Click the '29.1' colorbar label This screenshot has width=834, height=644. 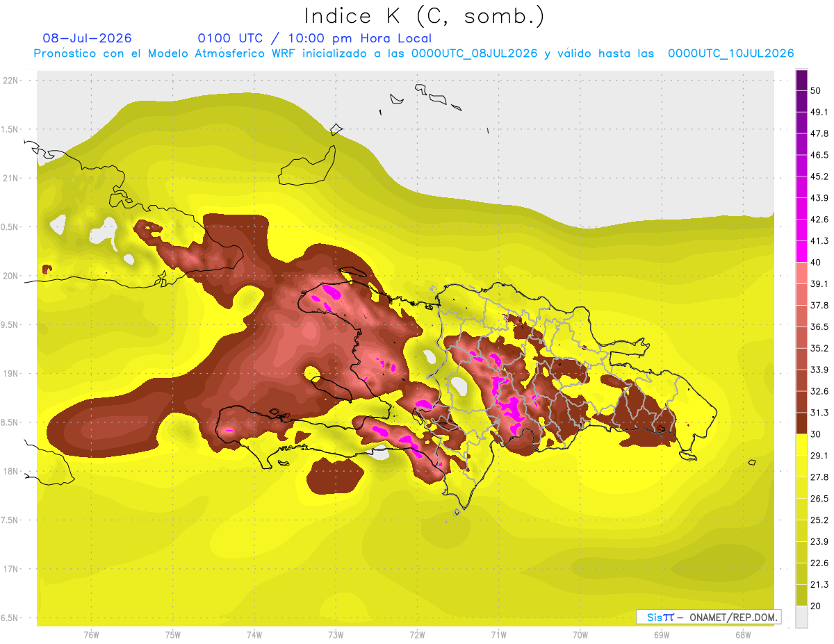(x=819, y=456)
